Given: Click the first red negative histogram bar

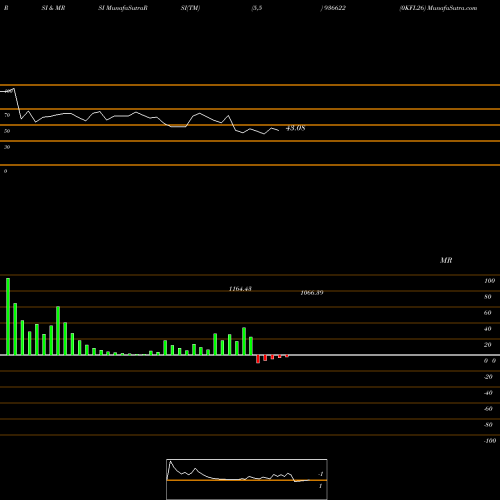Looking at the screenshot, I should [x=258, y=359].
